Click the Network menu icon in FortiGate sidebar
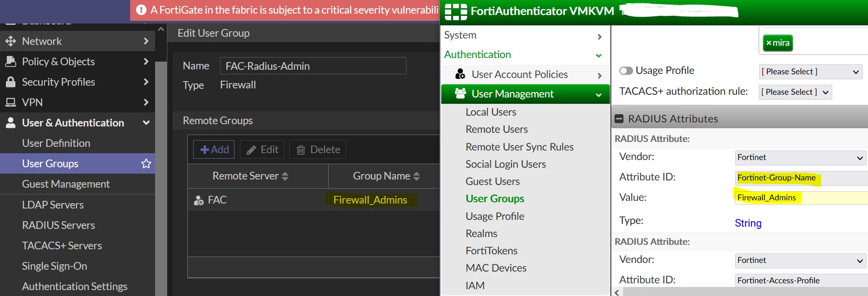The width and height of the screenshot is (868, 296). pos(10,41)
